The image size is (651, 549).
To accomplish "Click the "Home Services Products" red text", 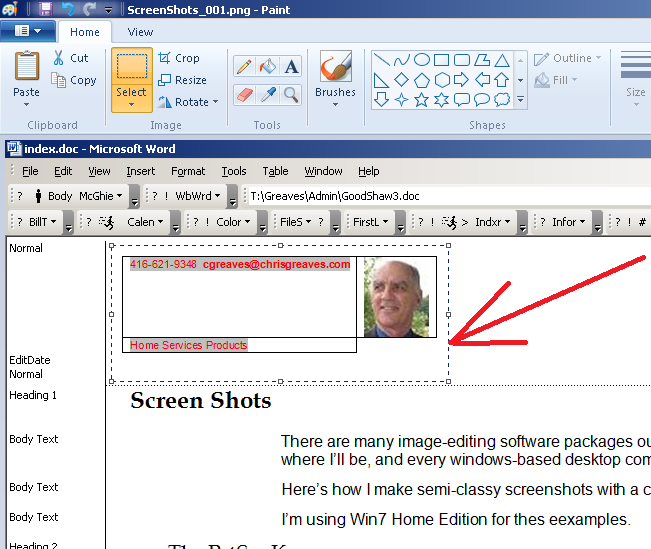I will (188, 345).
